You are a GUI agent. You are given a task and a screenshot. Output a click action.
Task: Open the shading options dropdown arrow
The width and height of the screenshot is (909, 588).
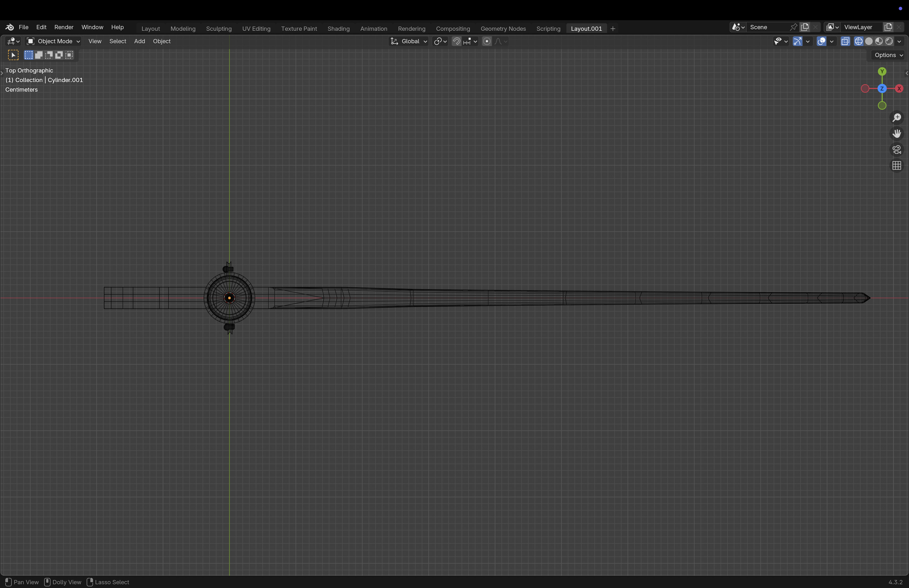point(899,41)
